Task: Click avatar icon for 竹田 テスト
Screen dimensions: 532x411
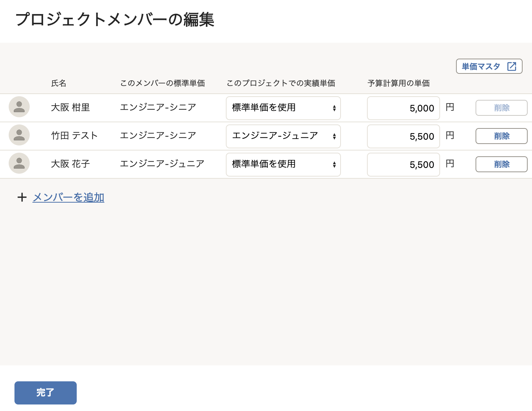Action: 19,135
